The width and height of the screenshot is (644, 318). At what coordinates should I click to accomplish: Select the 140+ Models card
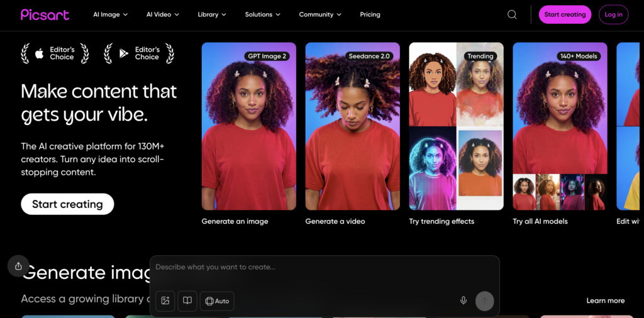click(x=560, y=126)
